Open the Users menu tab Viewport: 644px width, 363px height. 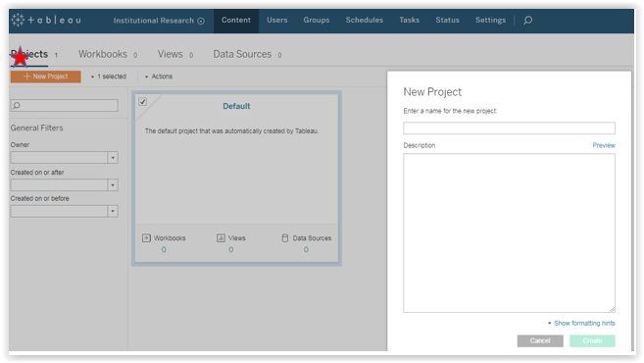coord(277,21)
